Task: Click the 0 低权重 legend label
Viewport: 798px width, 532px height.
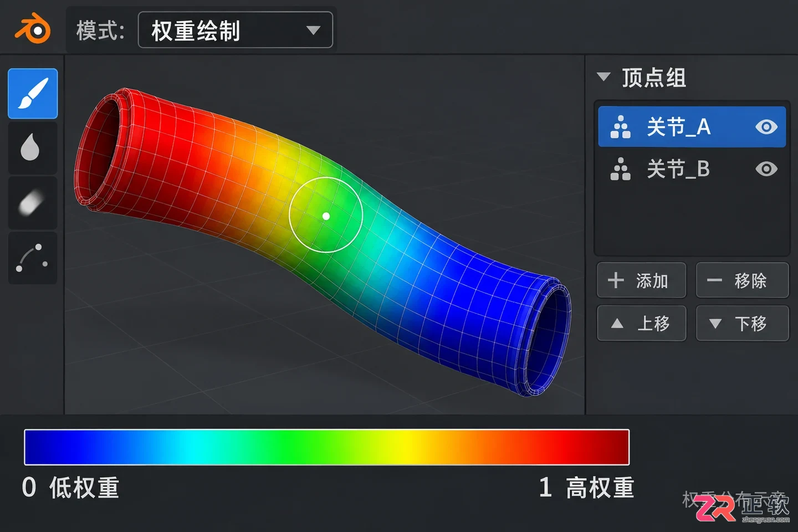Action: 70,488
